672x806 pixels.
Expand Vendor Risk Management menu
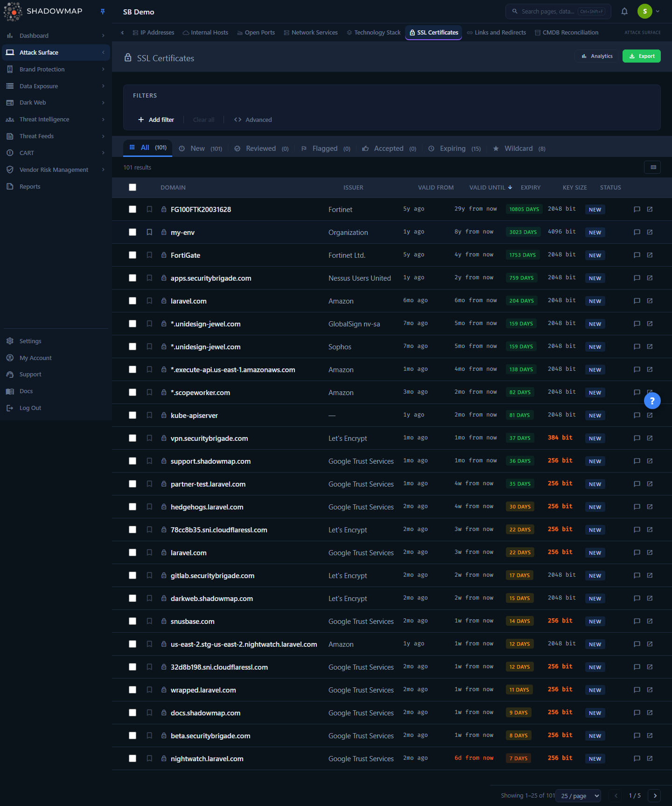56,170
